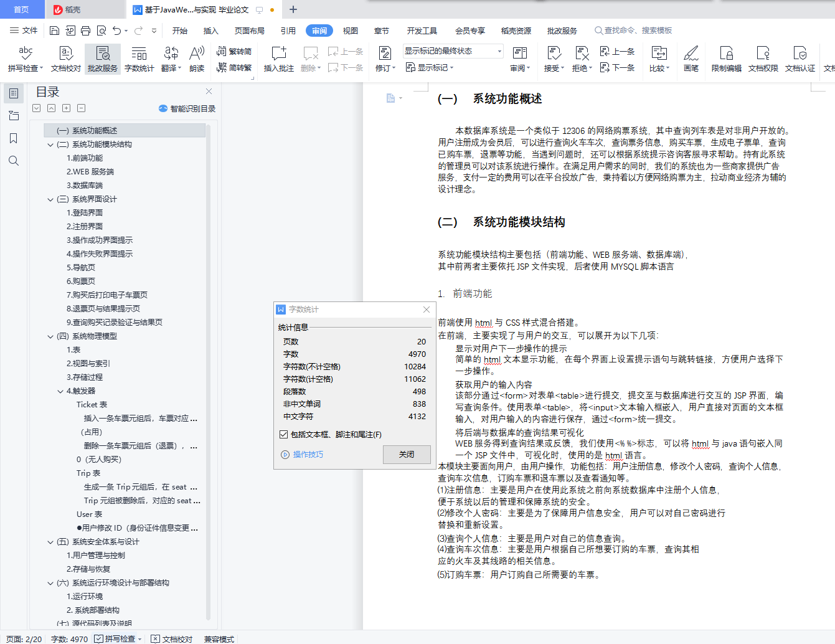Start 朗读 read aloud

(x=197, y=59)
